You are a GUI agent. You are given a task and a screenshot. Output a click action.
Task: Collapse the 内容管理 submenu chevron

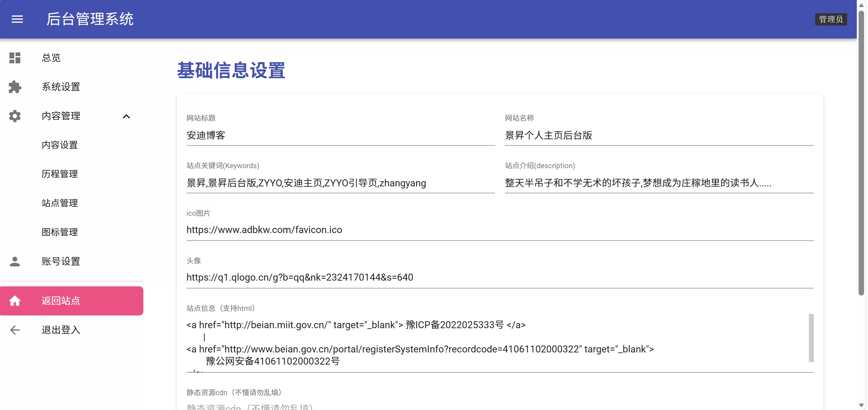click(126, 117)
